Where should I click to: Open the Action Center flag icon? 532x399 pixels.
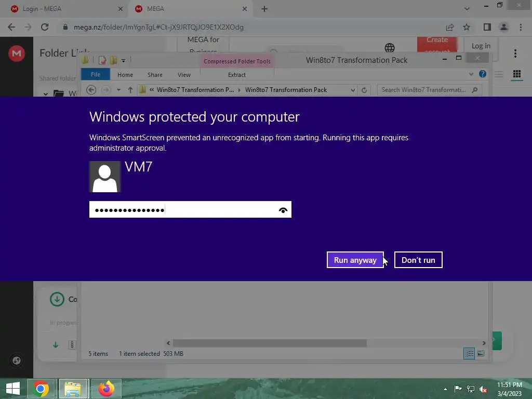(458, 389)
